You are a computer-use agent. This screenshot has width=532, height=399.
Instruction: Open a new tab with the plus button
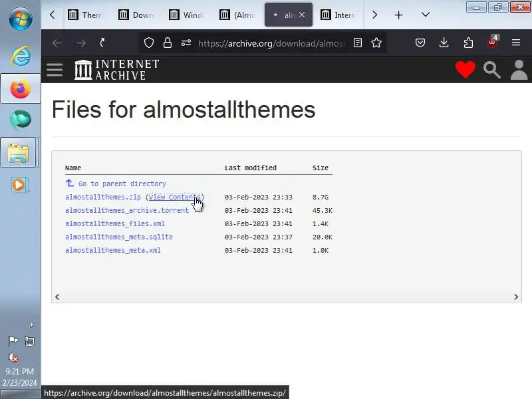(398, 15)
